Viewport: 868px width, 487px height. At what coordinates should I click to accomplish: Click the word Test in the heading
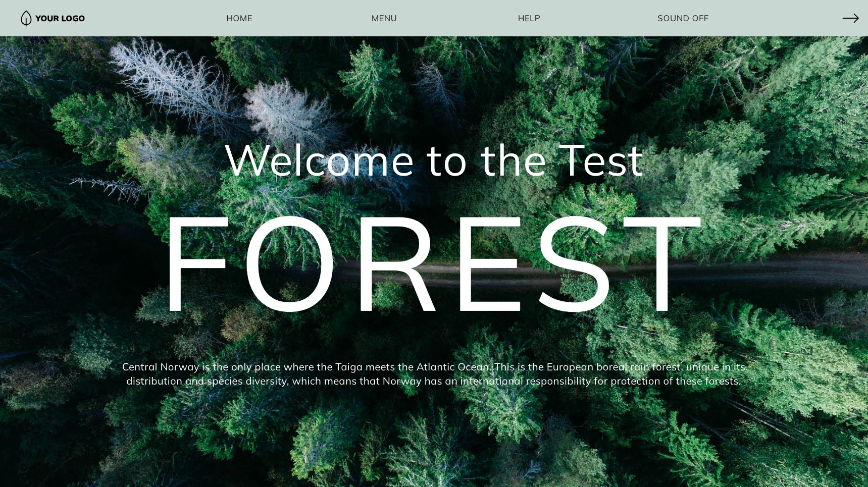[x=601, y=161]
